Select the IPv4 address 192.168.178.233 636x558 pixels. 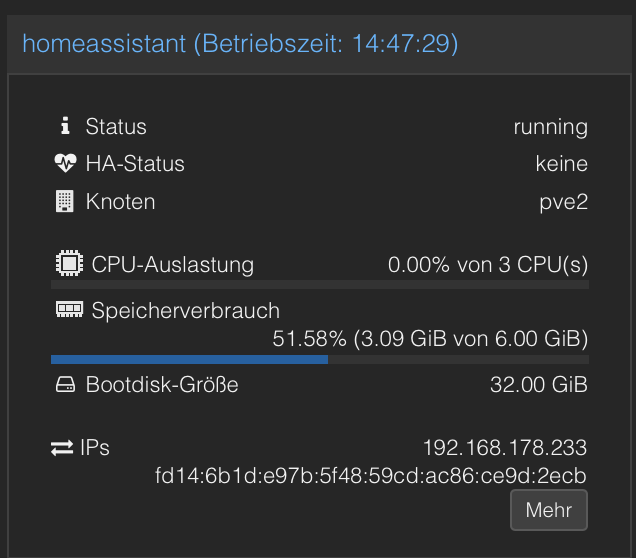505,448
